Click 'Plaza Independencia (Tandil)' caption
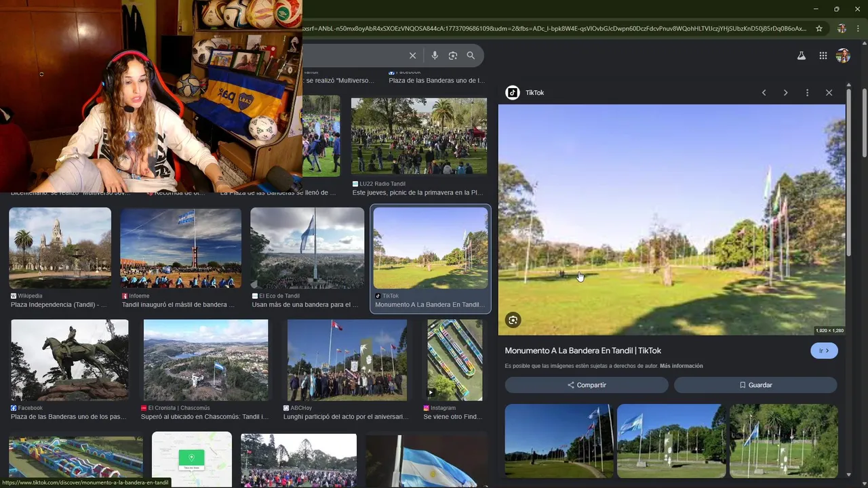This screenshot has width=868, height=488. coord(59,305)
